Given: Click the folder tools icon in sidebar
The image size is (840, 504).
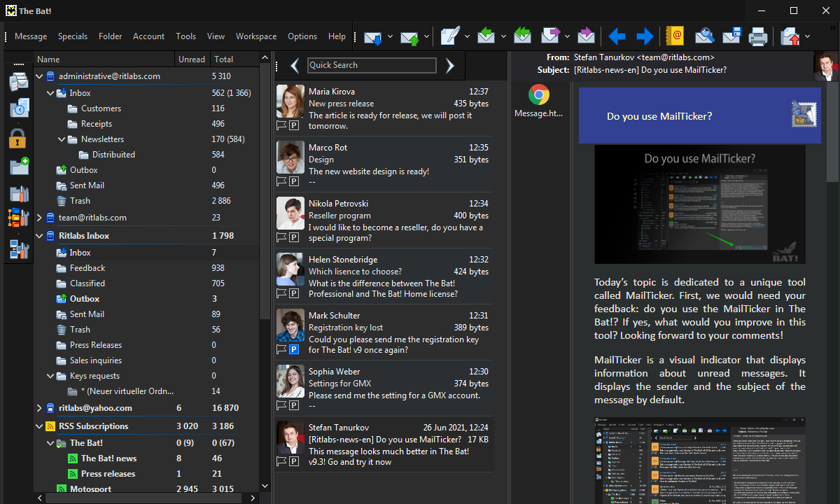Looking at the screenshot, I should 18,192.
